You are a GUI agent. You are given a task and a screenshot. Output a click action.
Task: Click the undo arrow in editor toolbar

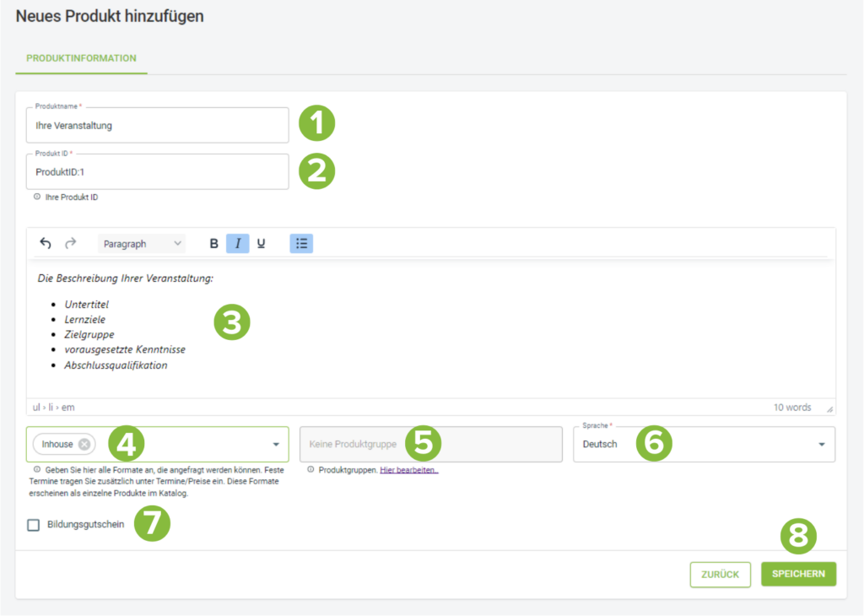(x=46, y=244)
